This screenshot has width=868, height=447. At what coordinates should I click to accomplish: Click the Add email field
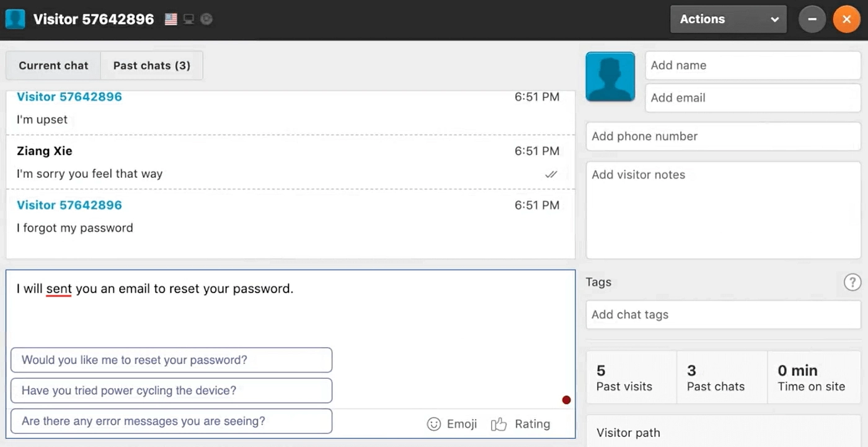click(x=753, y=98)
